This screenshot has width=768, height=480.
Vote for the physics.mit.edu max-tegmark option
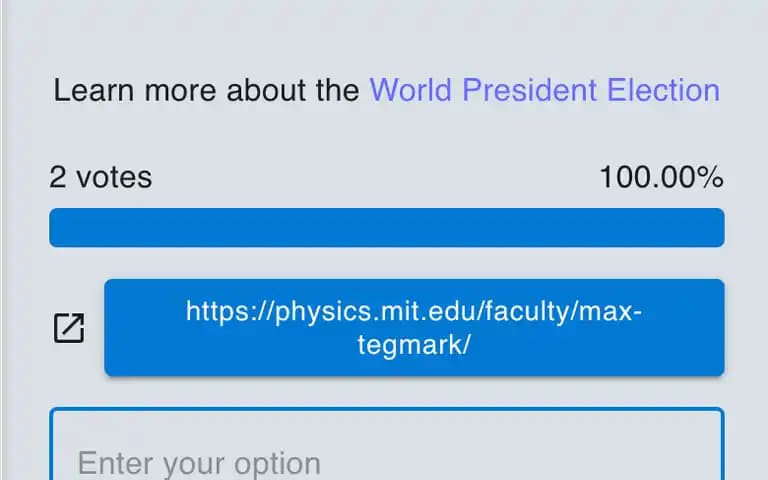pyautogui.click(x=414, y=328)
